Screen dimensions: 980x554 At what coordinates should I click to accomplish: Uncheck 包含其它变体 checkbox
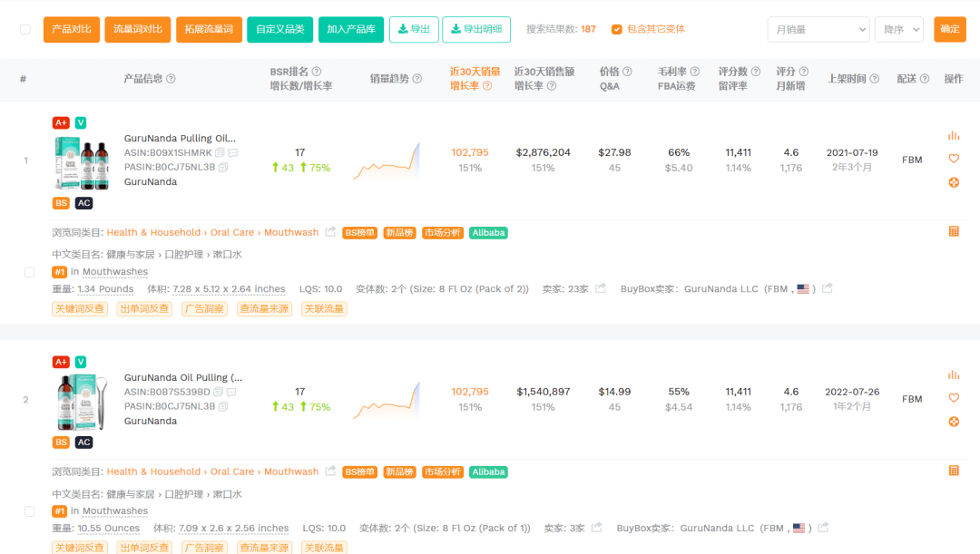[x=616, y=29]
